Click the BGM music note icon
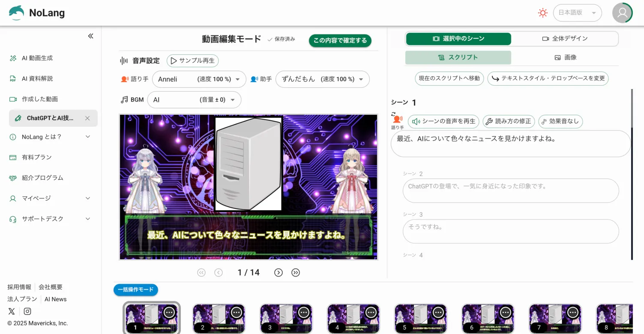The height and width of the screenshot is (334, 644). tap(124, 100)
